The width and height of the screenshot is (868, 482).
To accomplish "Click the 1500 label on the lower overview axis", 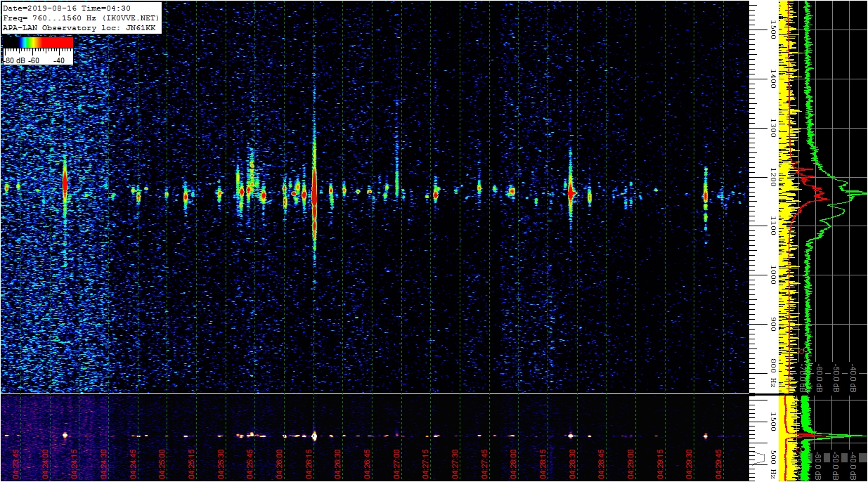I will 772,422.
